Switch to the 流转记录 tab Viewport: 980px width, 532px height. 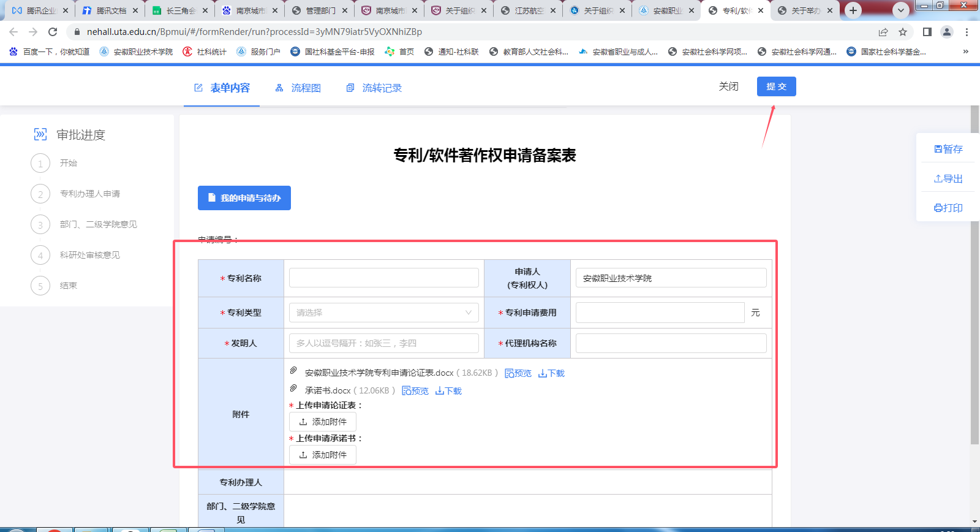374,88
